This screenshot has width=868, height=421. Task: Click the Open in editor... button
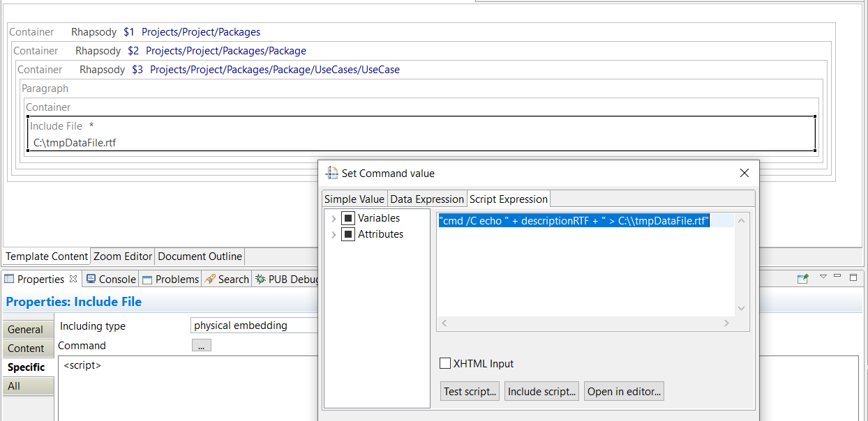click(x=624, y=391)
